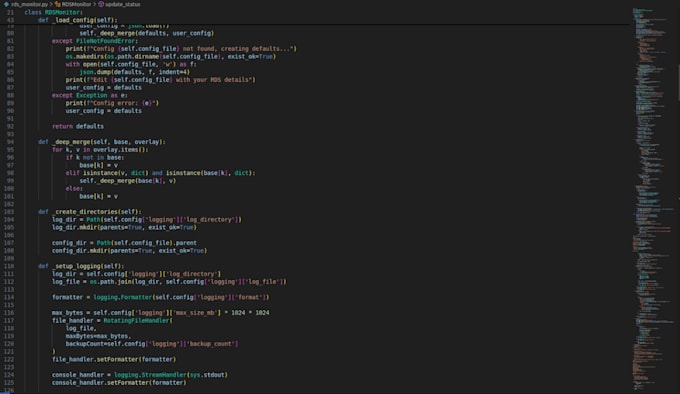Select line number 94 in the gutter
680x394 pixels.
[x=10, y=142]
